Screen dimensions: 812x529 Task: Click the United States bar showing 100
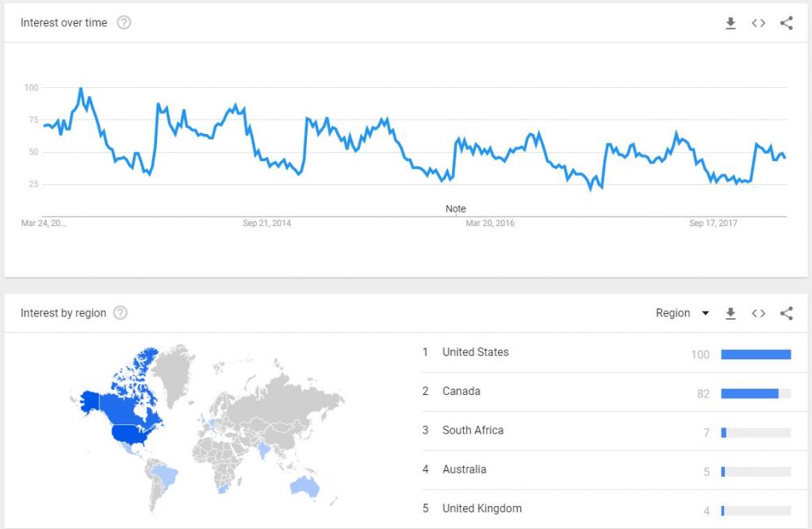756,355
